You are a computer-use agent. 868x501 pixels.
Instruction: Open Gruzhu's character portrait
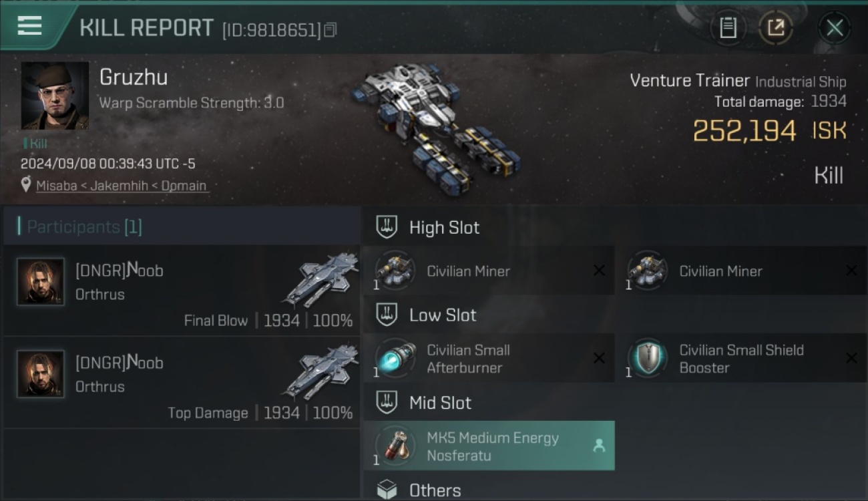(x=55, y=96)
